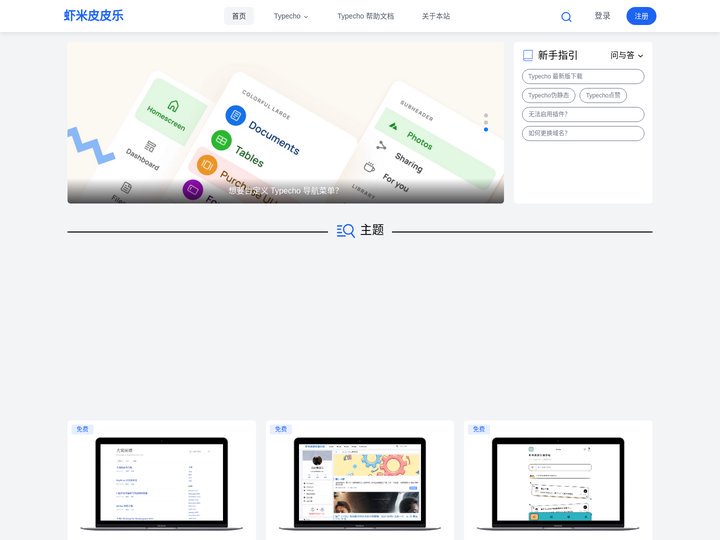The width and height of the screenshot is (720, 540).
Task: Expand the Typecho navigation dropdown
Action: [291, 16]
